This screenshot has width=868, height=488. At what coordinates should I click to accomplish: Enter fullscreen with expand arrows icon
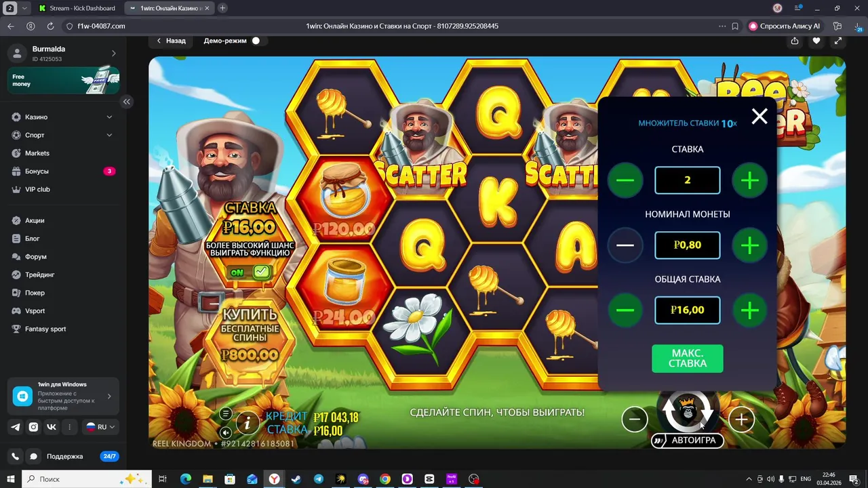point(838,41)
